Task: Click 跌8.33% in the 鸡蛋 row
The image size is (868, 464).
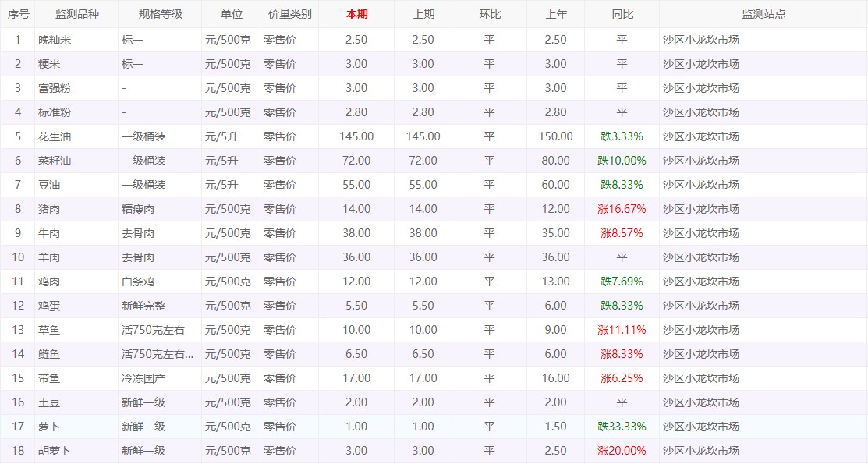Action: (x=622, y=306)
